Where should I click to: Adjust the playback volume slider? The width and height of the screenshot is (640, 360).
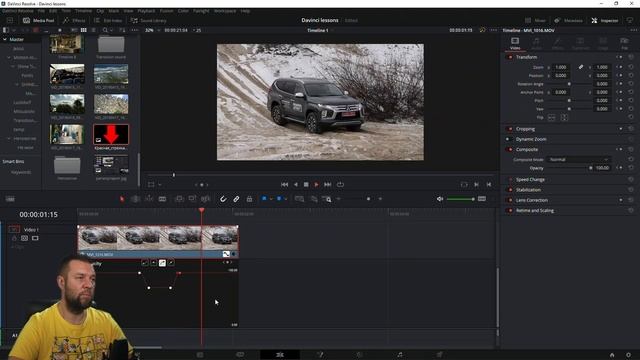460,199
